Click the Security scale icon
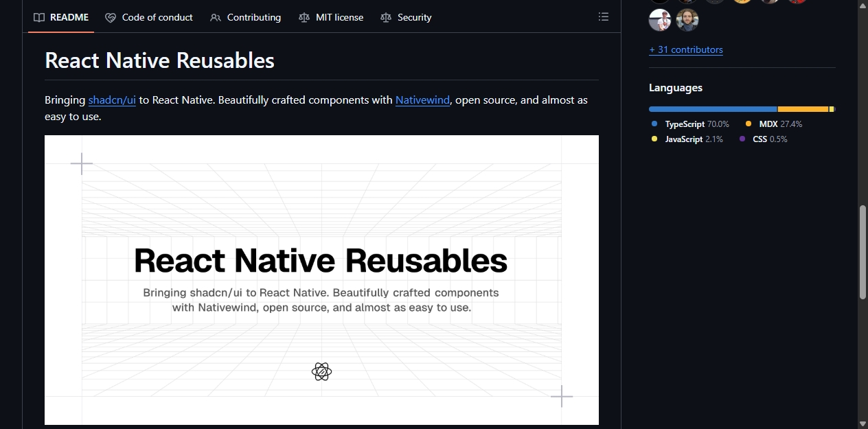868x429 pixels. click(x=386, y=17)
